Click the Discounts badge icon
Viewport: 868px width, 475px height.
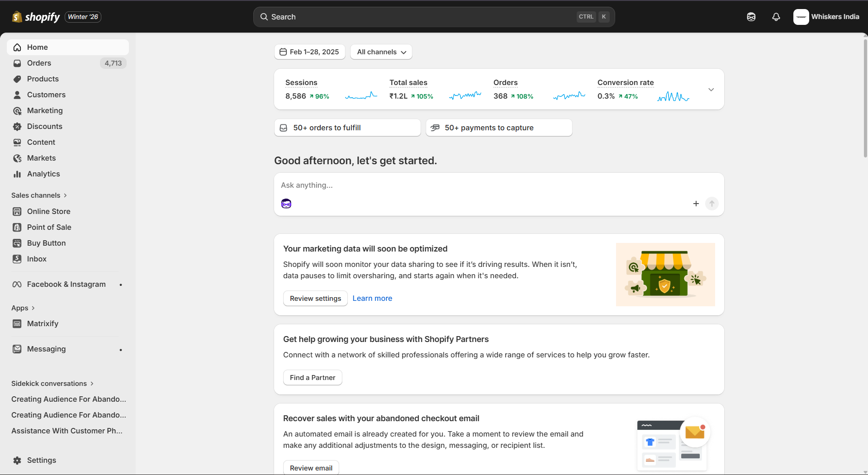click(x=17, y=127)
